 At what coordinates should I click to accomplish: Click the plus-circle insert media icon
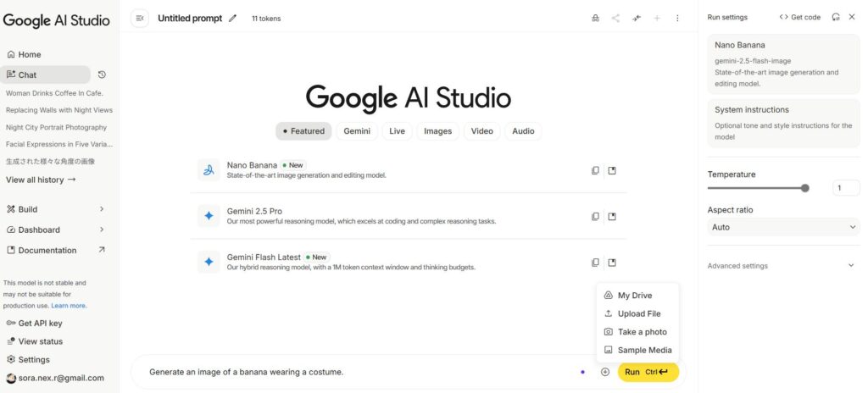tap(605, 372)
